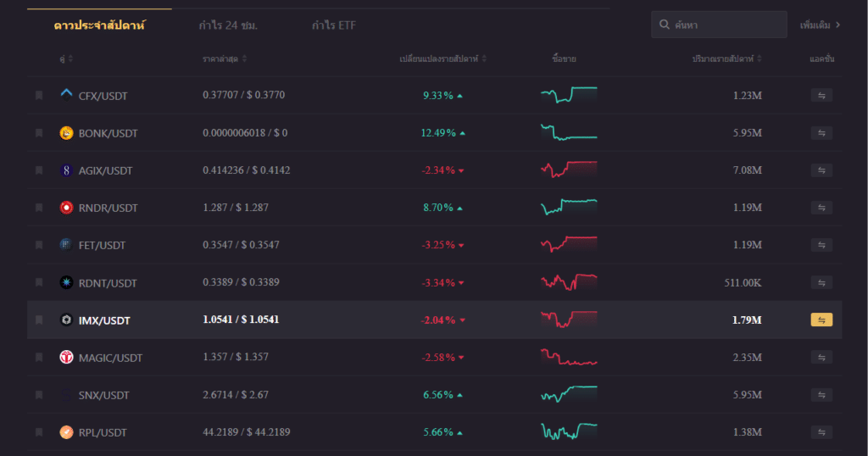
Task: Click the BONK coin logo
Action: (66, 133)
